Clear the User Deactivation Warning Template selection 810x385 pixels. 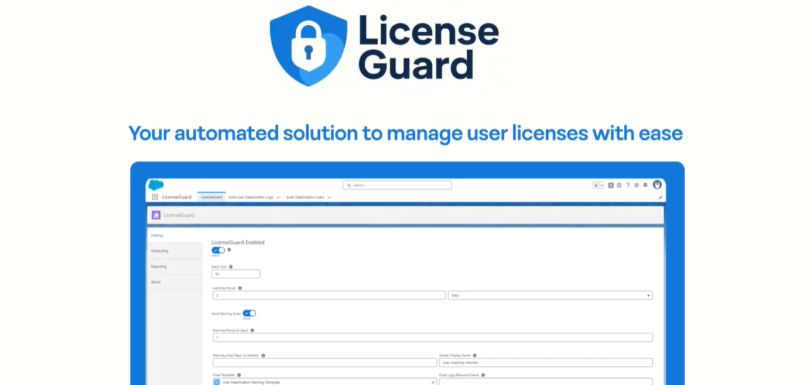(433, 382)
